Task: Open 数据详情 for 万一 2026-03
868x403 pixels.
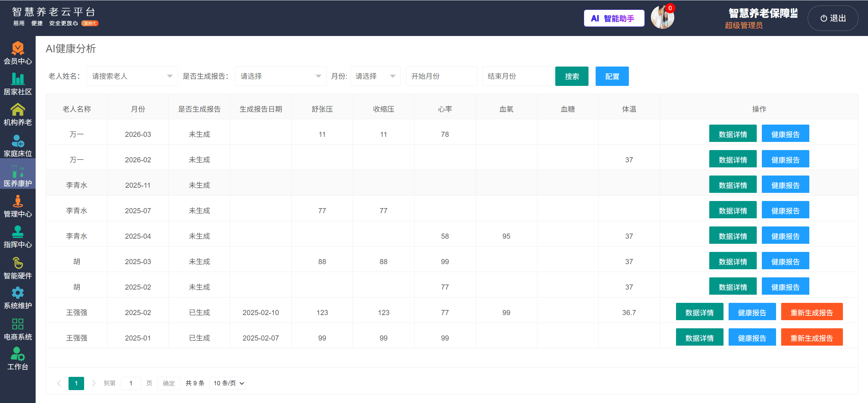Action: point(733,134)
